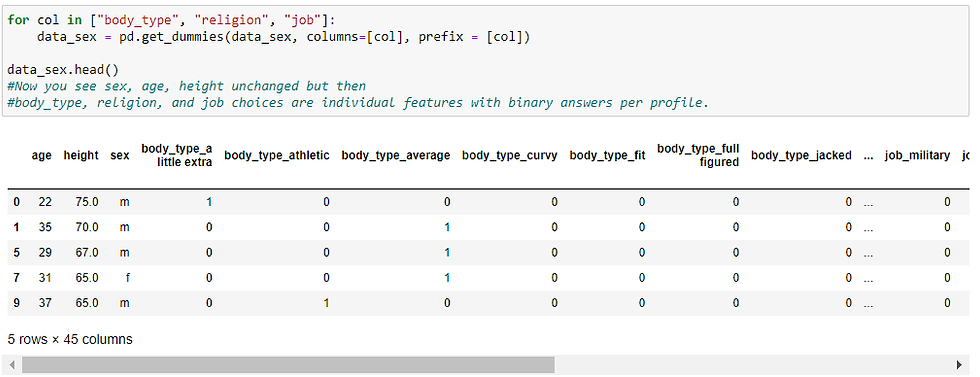The width and height of the screenshot is (980, 377).
Task: Click the body_type_average column header
Action: (x=396, y=155)
